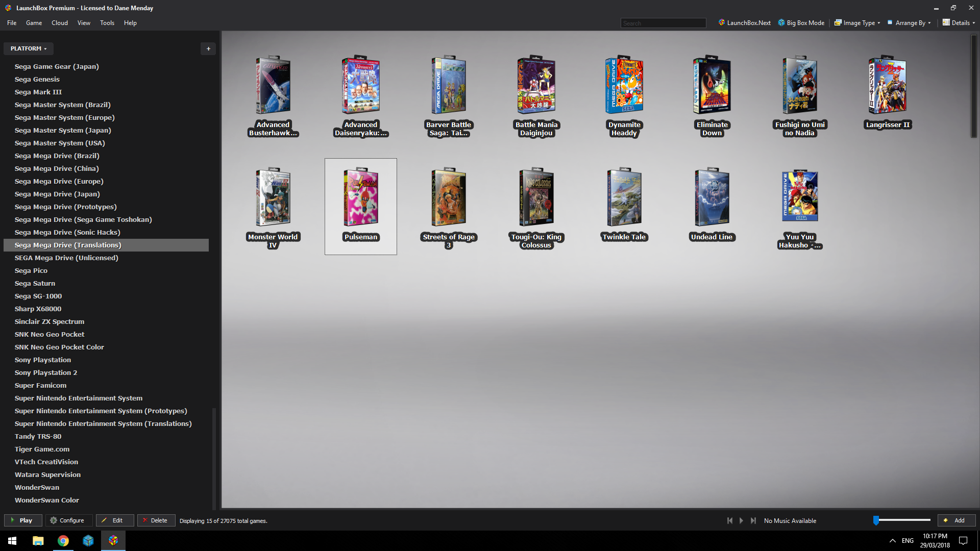
Task: Select WonderSwan Color platform
Action: [x=47, y=500]
